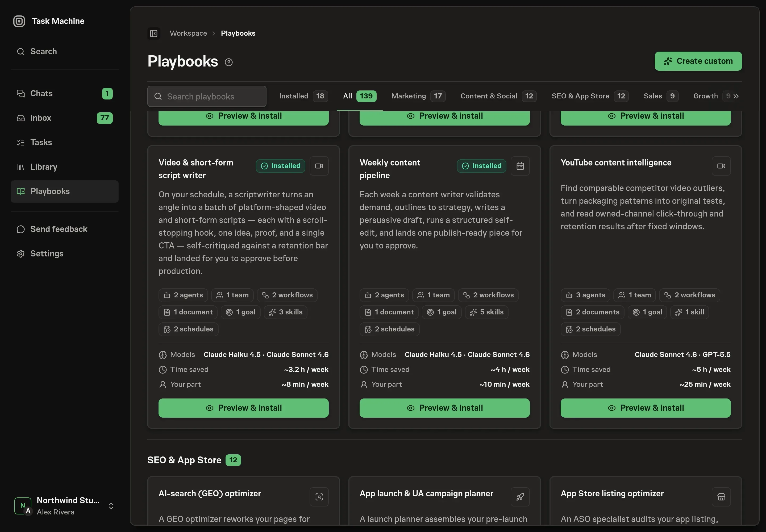Open Send feedback
Screen dimensions: 766x532
pyautogui.click(x=65, y=229)
